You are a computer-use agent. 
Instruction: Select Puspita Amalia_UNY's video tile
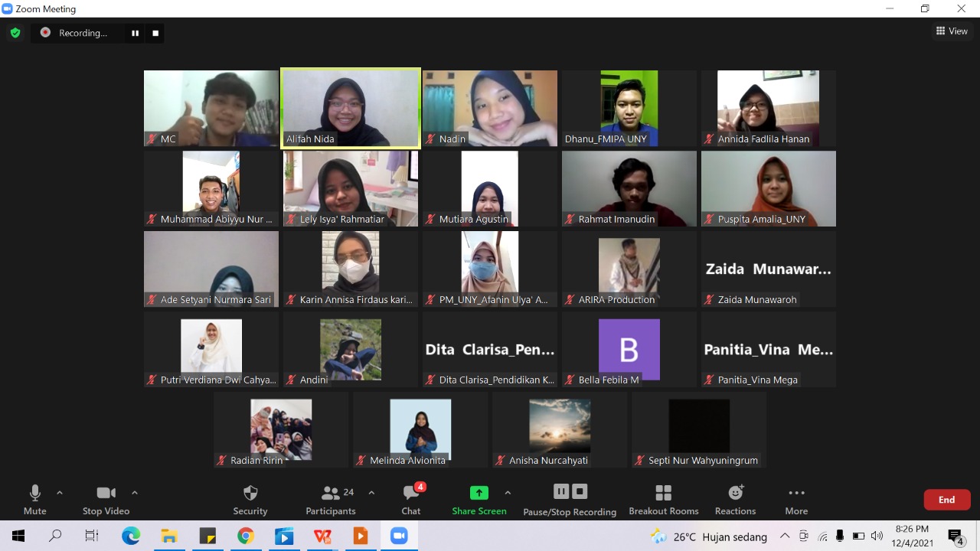[769, 188]
